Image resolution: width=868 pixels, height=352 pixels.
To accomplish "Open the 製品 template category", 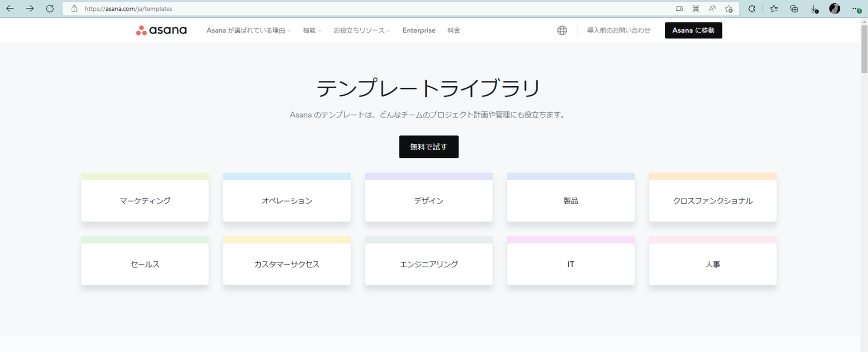I will pos(571,197).
